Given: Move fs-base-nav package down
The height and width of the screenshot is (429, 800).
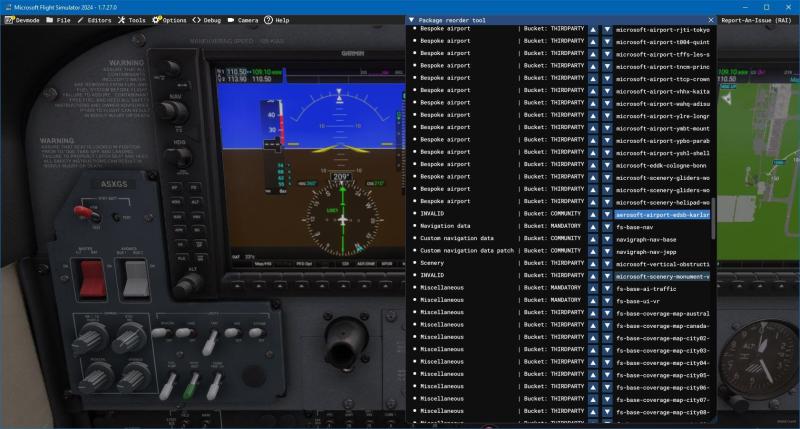Looking at the screenshot, I should pos(607,227).
